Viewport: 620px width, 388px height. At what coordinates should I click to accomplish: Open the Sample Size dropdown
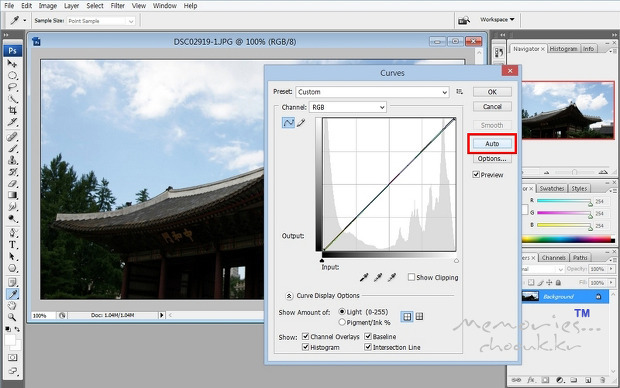coord(101,21)
